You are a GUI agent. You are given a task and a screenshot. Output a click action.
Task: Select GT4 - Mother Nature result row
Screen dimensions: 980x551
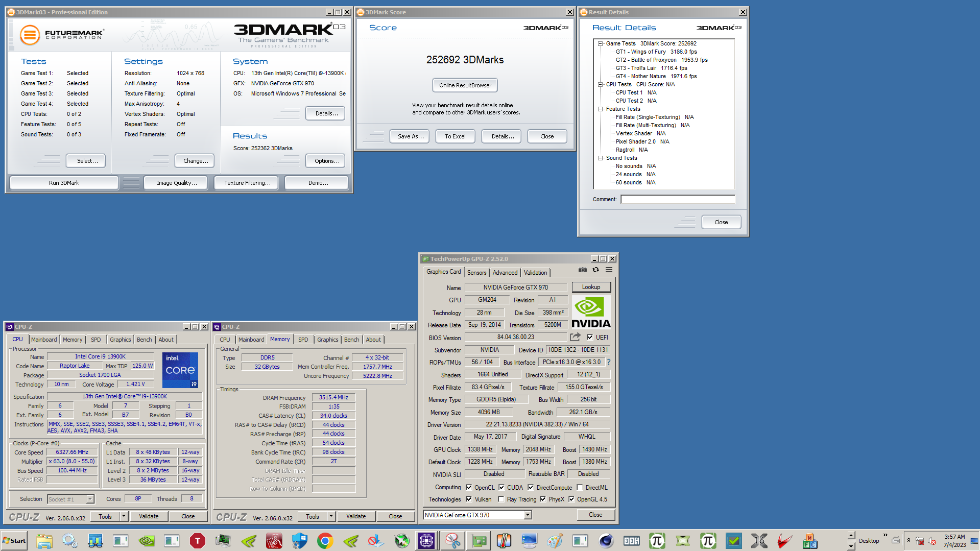[x=656, y=76]
